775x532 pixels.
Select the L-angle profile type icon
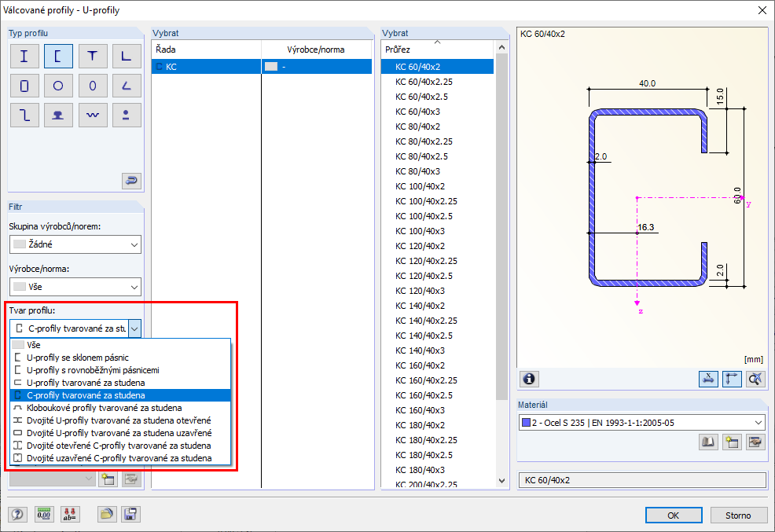coord(127,57)
